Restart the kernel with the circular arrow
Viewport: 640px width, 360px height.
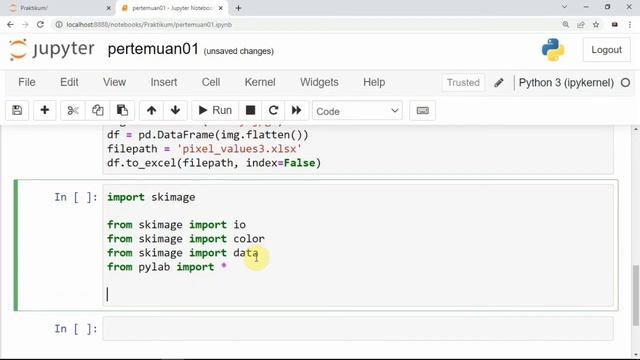pos(273,111)
